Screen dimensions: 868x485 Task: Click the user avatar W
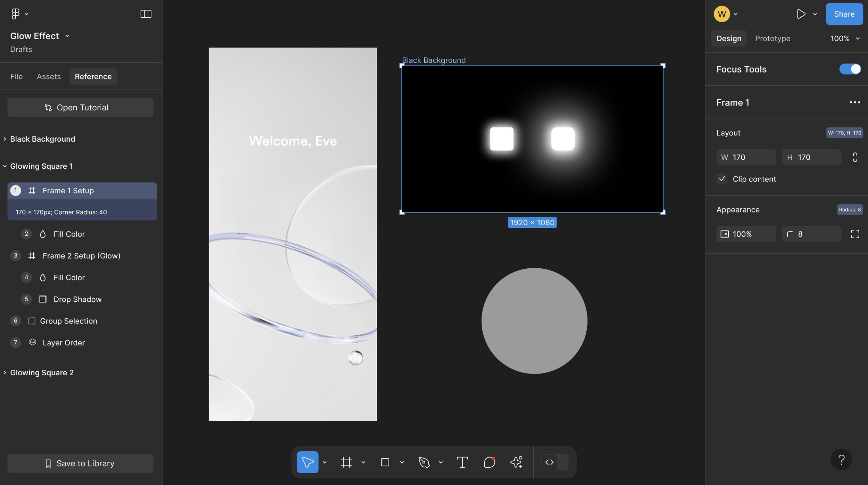point(722,14)
